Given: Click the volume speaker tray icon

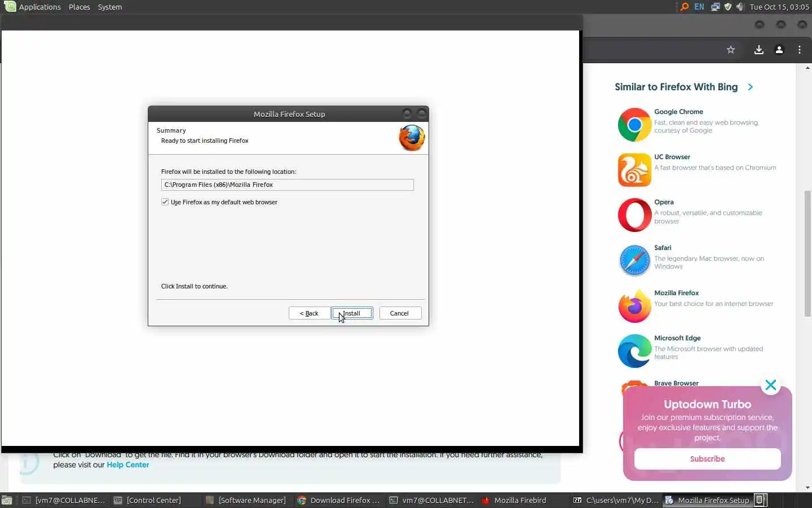Looking at the screenshot, I should coord(740,7).
